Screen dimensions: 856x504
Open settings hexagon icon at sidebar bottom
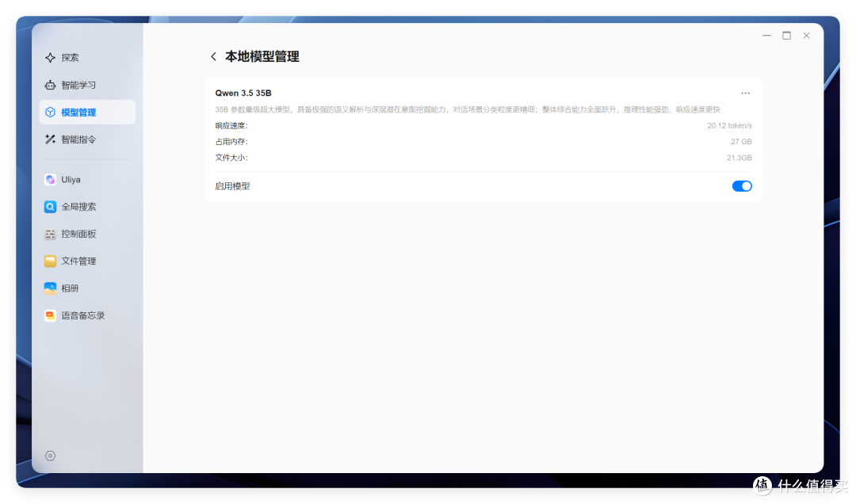pos(50,456)
